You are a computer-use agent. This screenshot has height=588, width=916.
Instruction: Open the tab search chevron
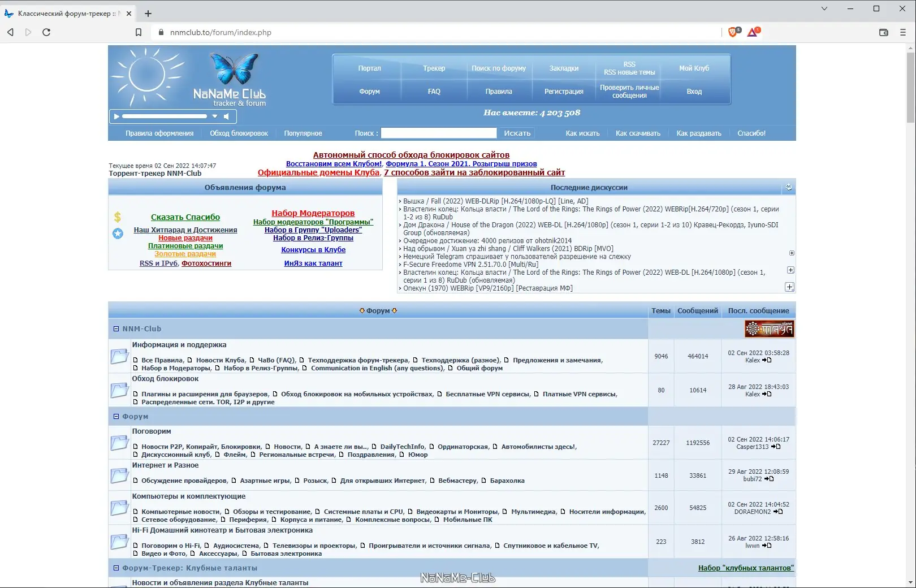pyautogui.click(x=824, y=8)
